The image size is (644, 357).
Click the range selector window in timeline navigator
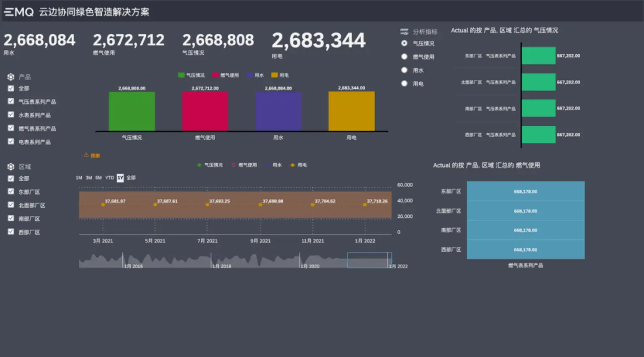click(369, 260)
